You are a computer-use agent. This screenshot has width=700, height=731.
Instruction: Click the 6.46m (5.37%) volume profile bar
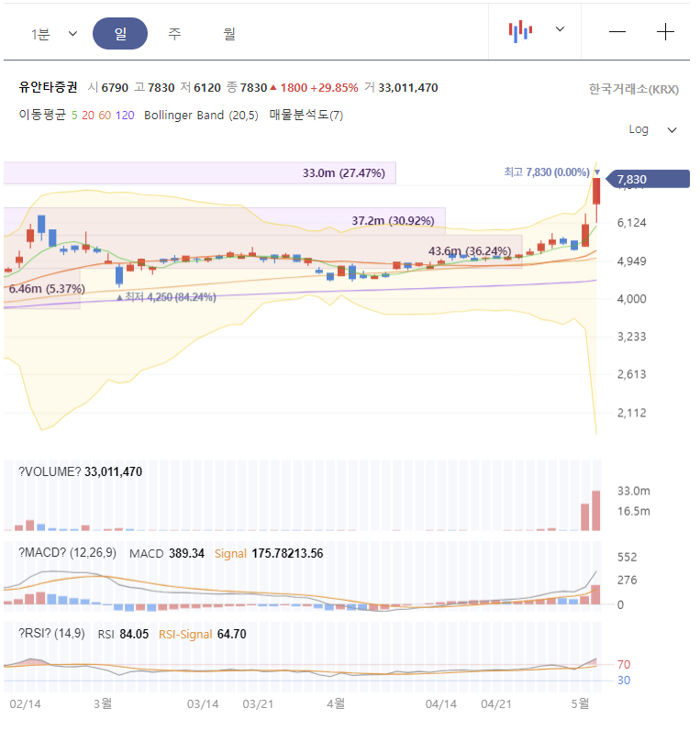tap(42, 289)
